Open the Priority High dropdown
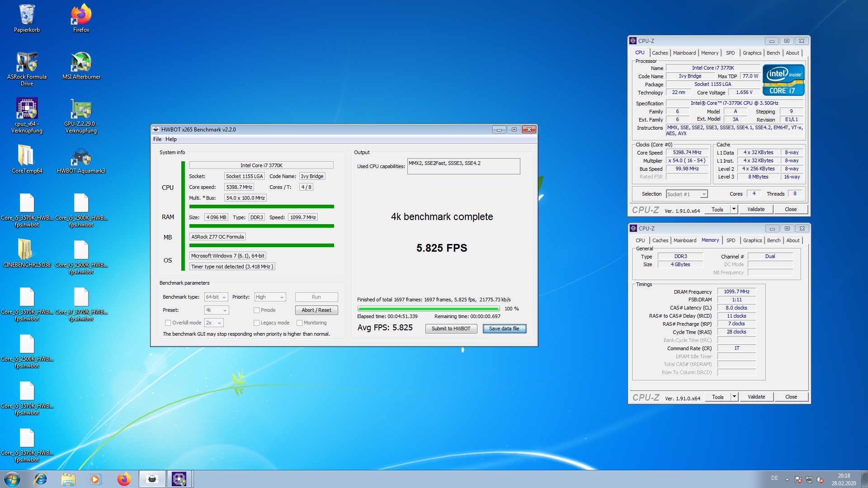 tap(270, 297)
